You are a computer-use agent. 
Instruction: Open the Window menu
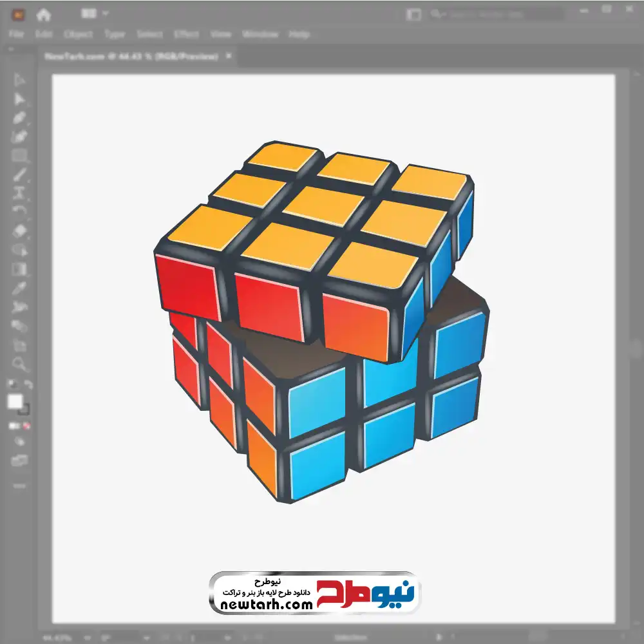point(260,34)
